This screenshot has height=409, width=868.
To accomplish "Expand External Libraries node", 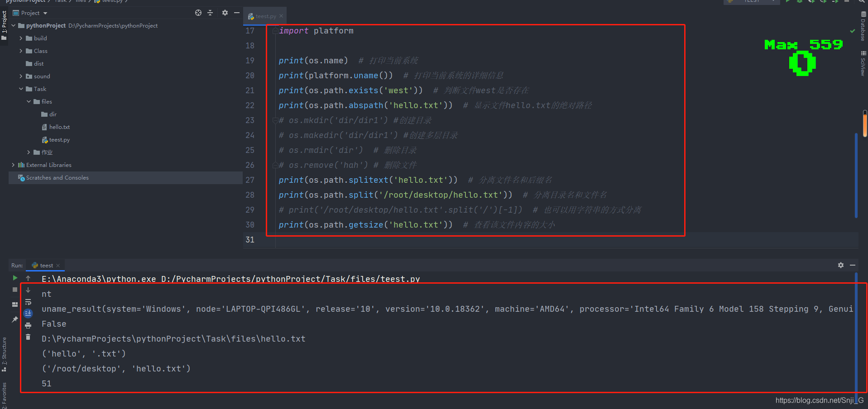I will (x=13, y=165).
